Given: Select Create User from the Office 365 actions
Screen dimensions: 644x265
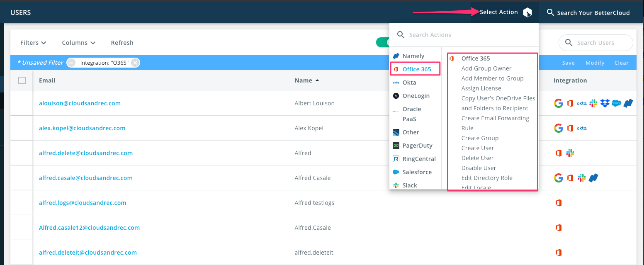Looking at the screenshot, I should tap(478, 148).
